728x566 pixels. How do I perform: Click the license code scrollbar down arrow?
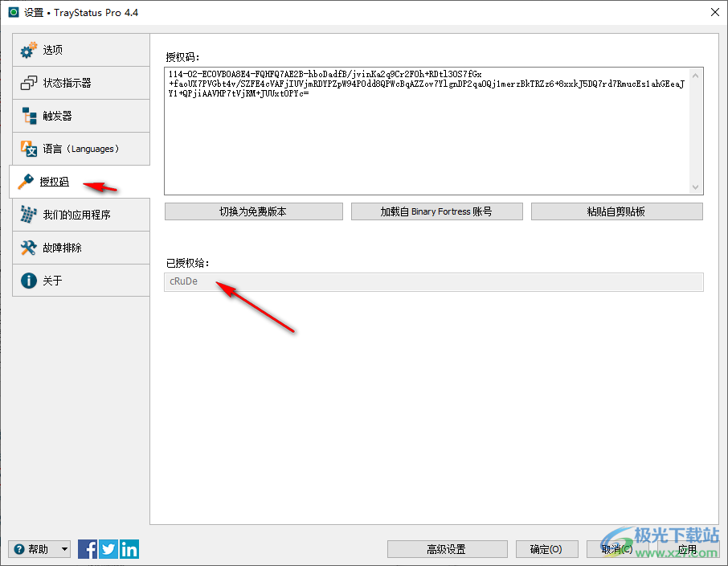coord(696,187)
